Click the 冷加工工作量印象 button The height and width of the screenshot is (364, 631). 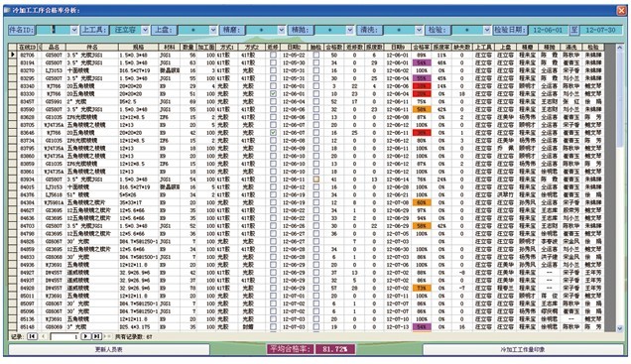point(522,349)
